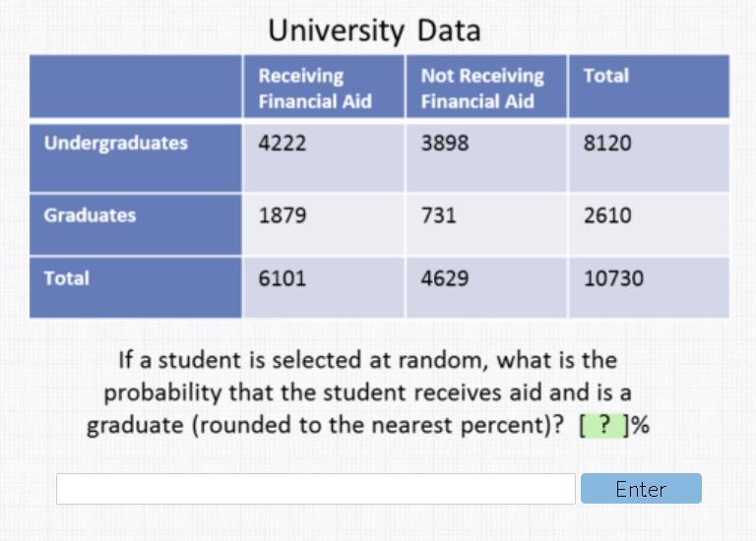Click the Total column header
The image size is (756, 541).
[606, 76]
